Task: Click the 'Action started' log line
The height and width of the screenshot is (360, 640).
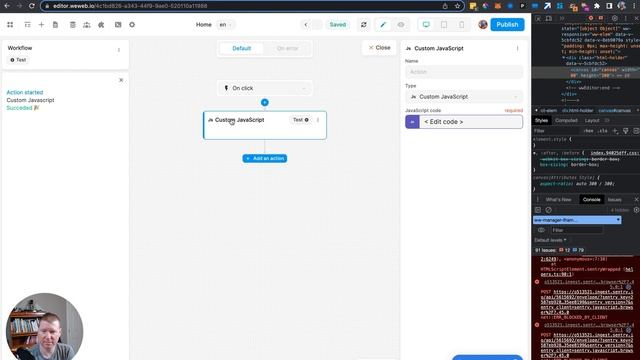Action: [x=24, y=92]
